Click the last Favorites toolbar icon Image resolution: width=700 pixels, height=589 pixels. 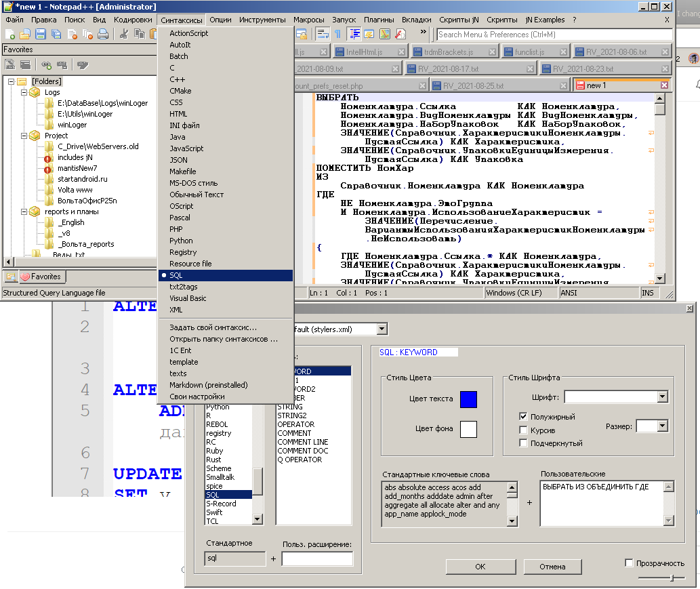[x=83, y=65]
